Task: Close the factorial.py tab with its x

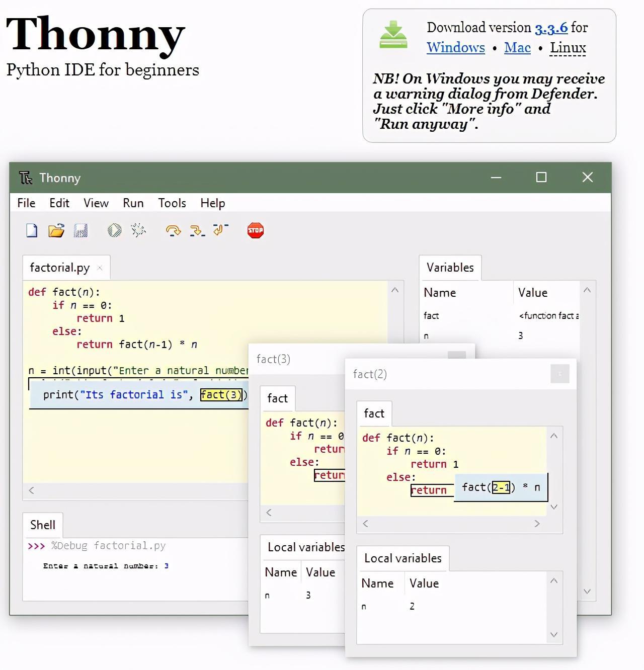Action: [100, 268]
